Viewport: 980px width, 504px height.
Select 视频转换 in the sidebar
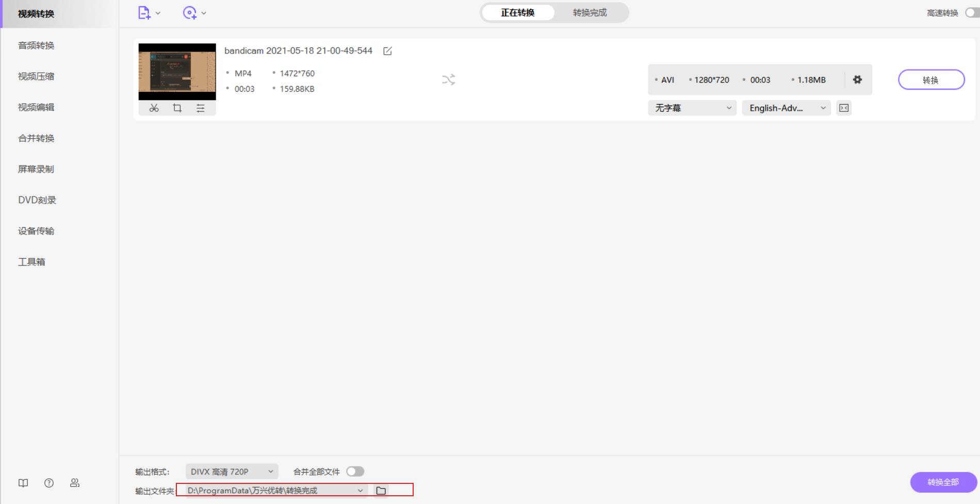click(59, 14)
